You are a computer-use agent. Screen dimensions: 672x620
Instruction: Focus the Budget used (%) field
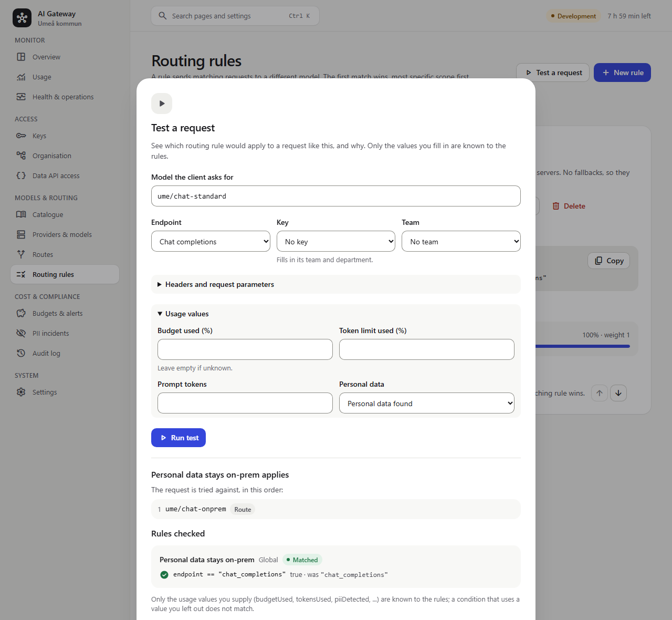245,349
